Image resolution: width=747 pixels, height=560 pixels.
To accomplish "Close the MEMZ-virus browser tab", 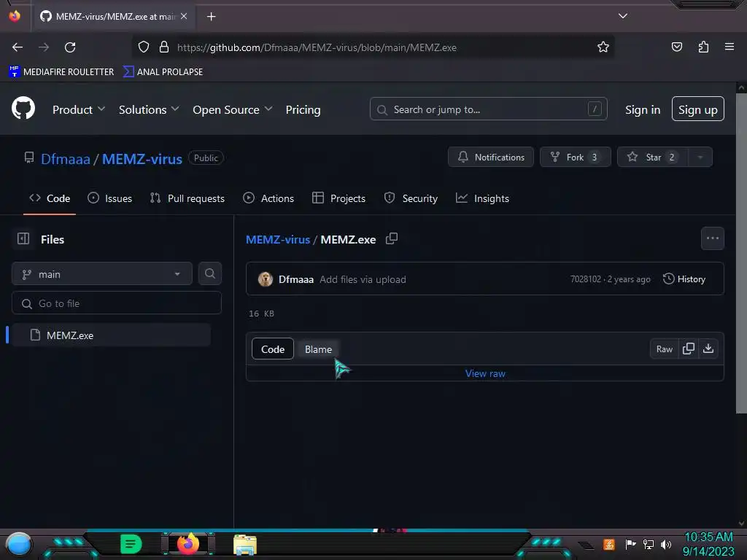I will [184, 16].
